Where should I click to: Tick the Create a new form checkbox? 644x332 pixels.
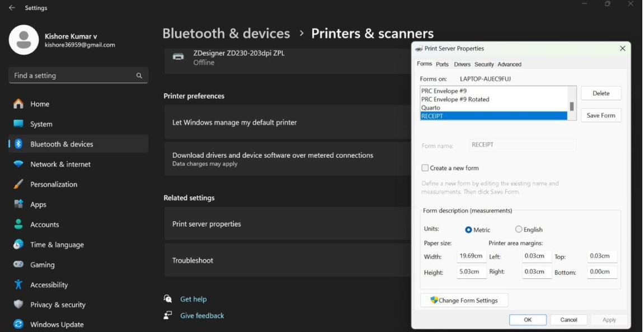(425, 167)
